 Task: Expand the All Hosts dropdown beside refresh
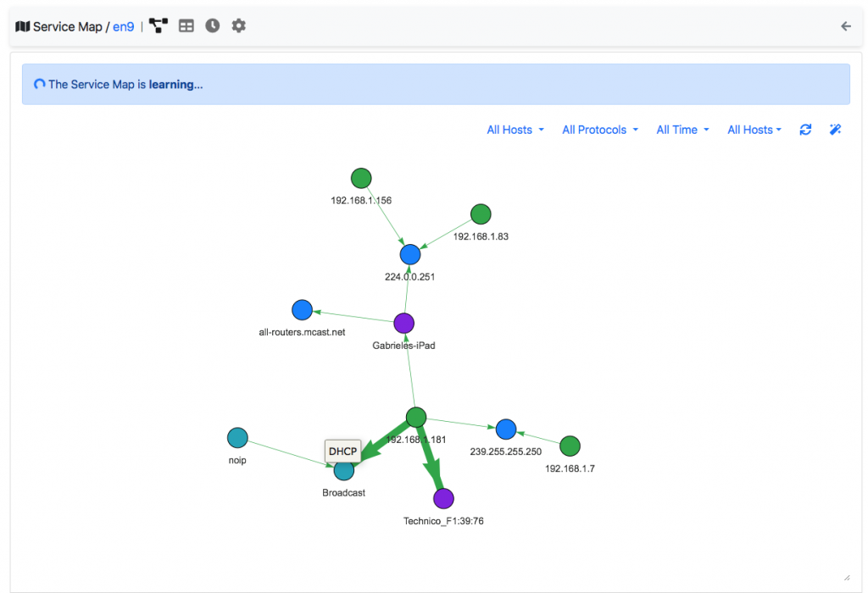pyautogui.click(x=754, y=130)
